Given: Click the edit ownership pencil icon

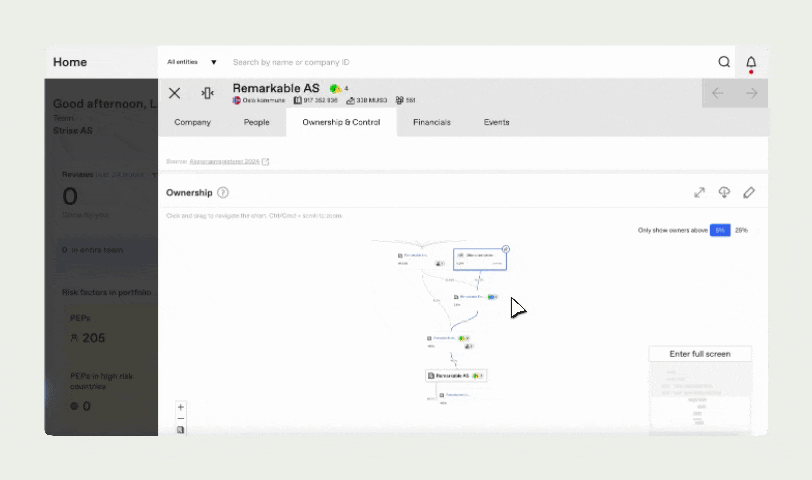Looking at the screenshot, I should pyautogui.click(x=749, y=193).
